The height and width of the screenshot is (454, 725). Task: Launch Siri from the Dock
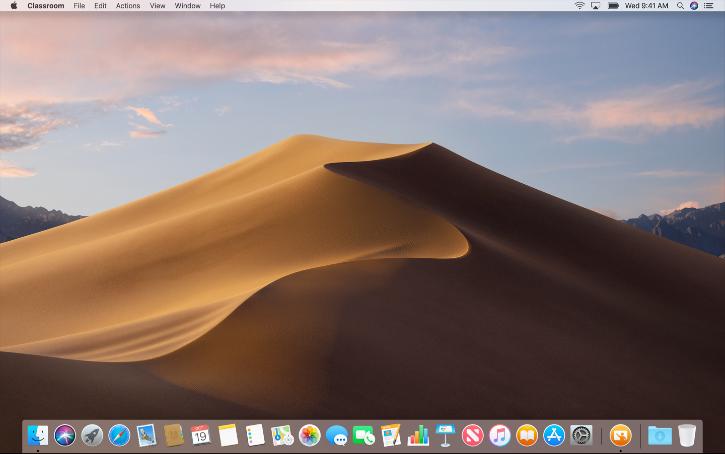click(x=65, y=436)
